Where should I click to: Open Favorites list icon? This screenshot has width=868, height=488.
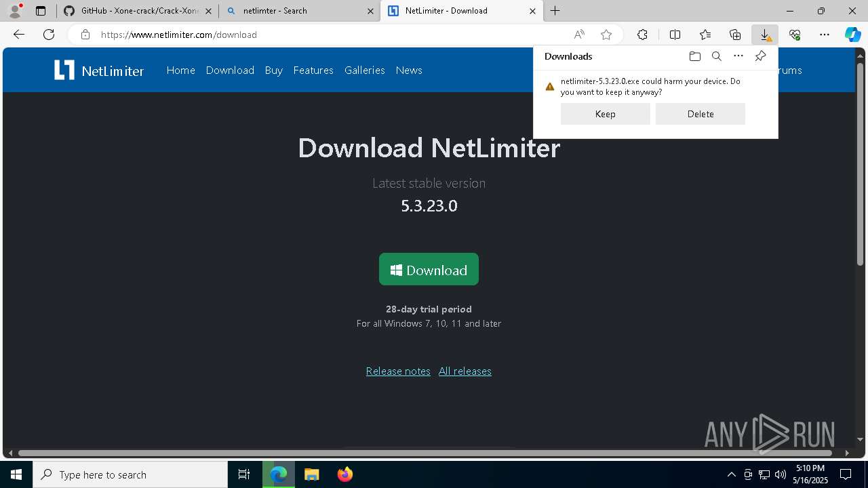pyautogui.click(x=705, y=35)
